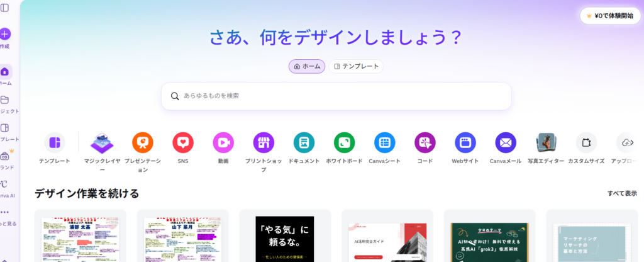The height and width of the screenshot is (262, 644).
Task: Open the 「やる気」に頼るな design thumbnail
Action: pyautogui.click(x=285, y=236)
